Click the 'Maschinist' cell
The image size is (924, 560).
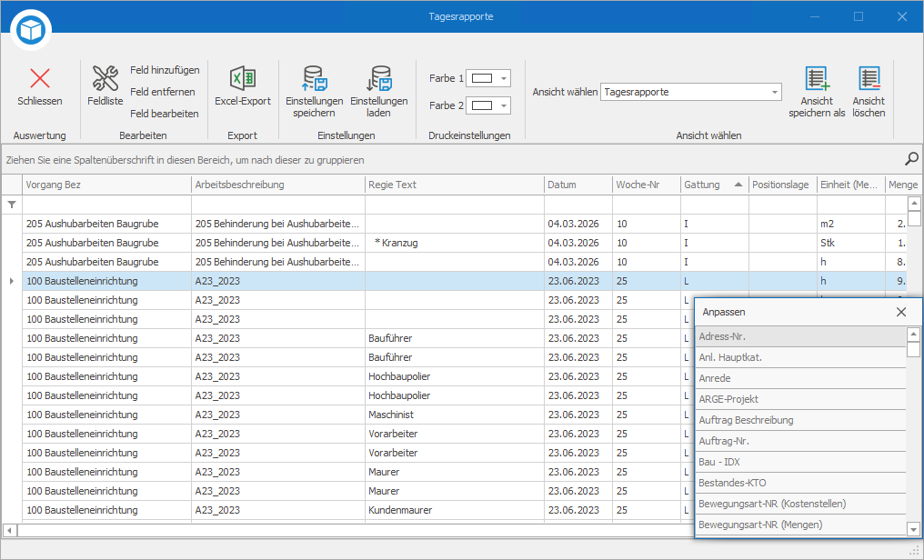(455, 415)
